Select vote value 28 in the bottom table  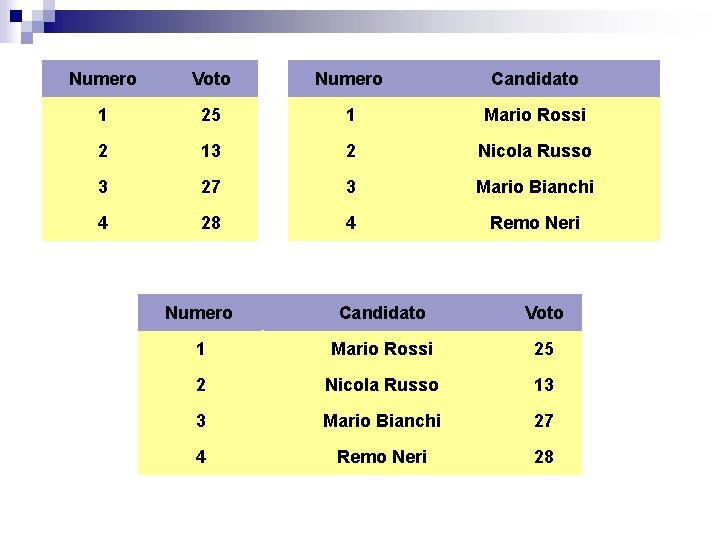[x=544, y=457]
